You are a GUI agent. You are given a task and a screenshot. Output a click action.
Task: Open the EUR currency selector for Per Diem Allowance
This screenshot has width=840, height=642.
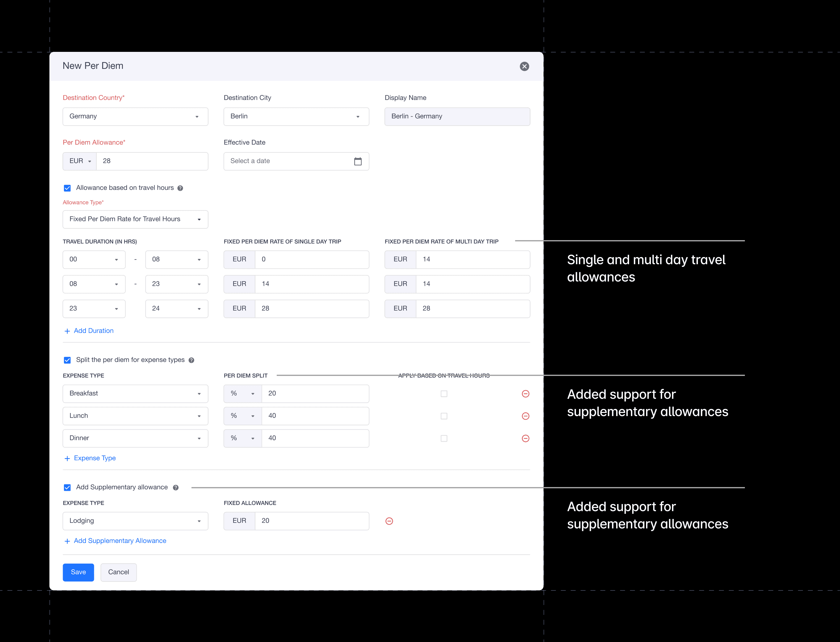pos(80,161)
